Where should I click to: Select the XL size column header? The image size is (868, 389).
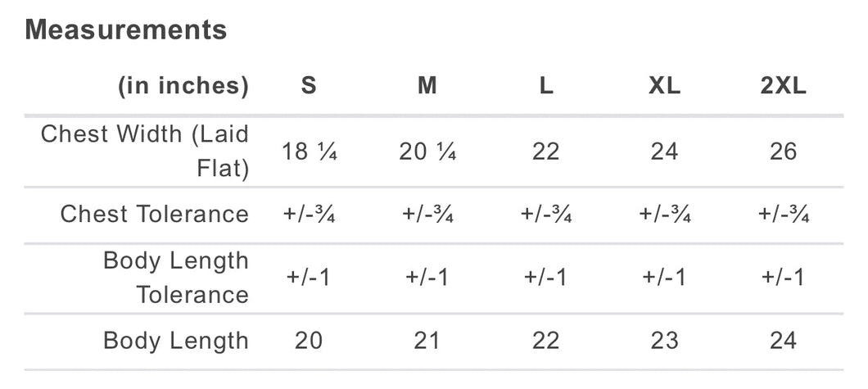[664, 86]
